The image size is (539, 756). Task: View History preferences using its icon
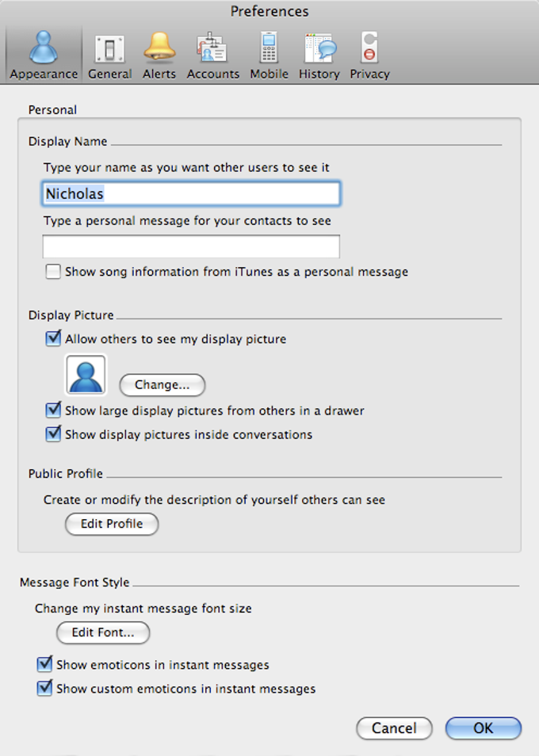[x=319, y=52]
